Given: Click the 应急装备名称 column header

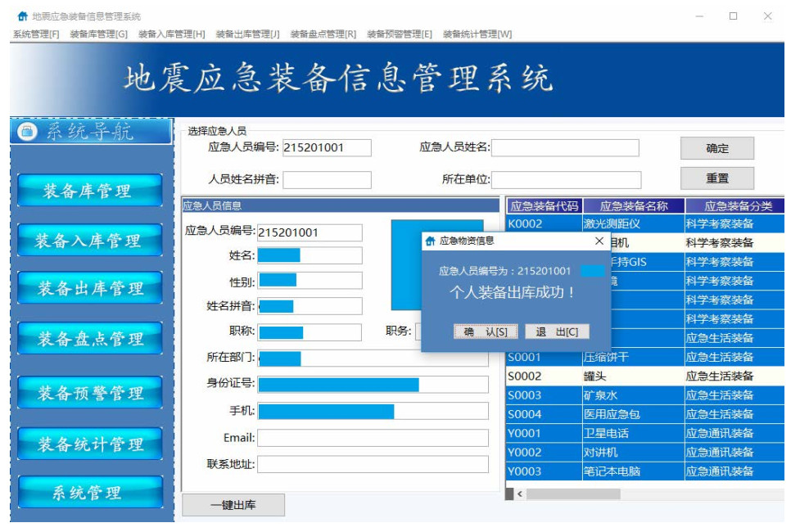Looking at the screenshot, I should coord(634,206).
